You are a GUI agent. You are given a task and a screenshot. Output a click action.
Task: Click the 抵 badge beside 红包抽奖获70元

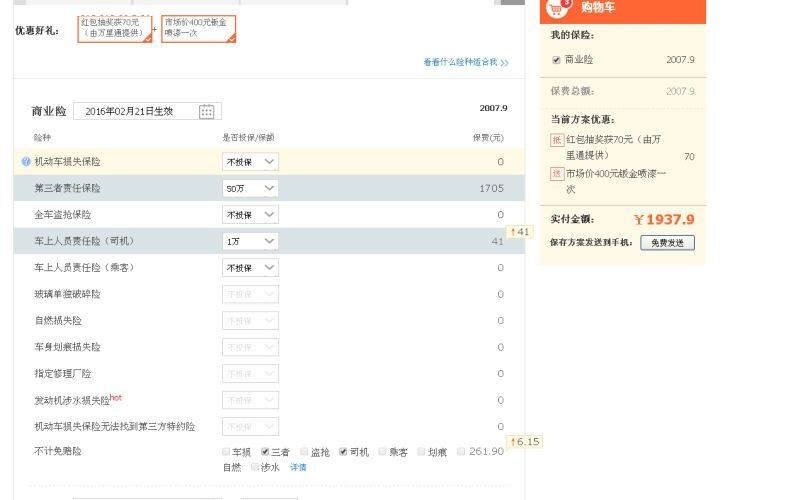pyautogui.click(x=557, y=140)
